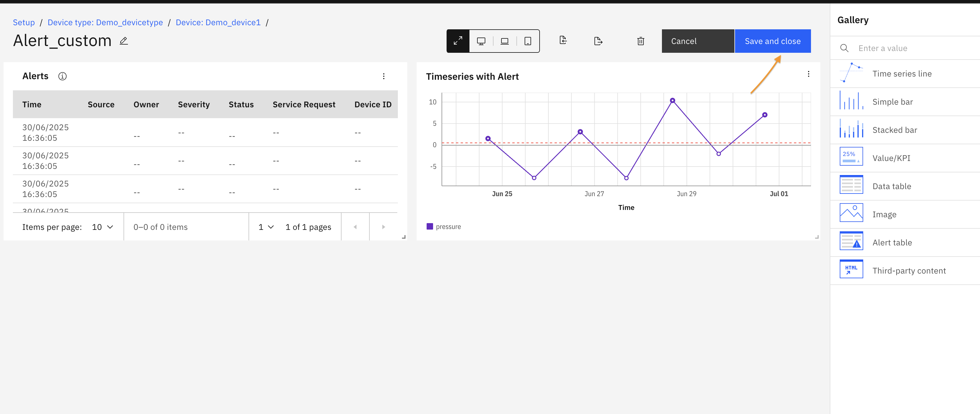
Task: Select the laptop layout preview
Action: tap(504, 41)
